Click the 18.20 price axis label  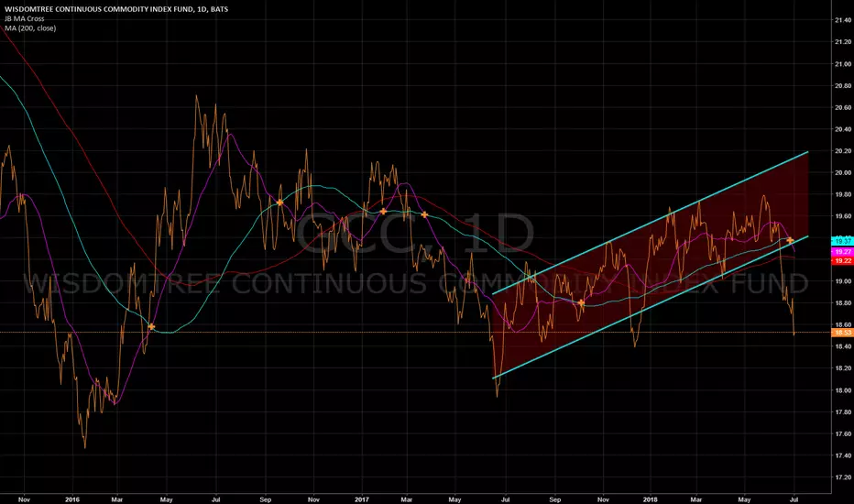coord(843,368)
